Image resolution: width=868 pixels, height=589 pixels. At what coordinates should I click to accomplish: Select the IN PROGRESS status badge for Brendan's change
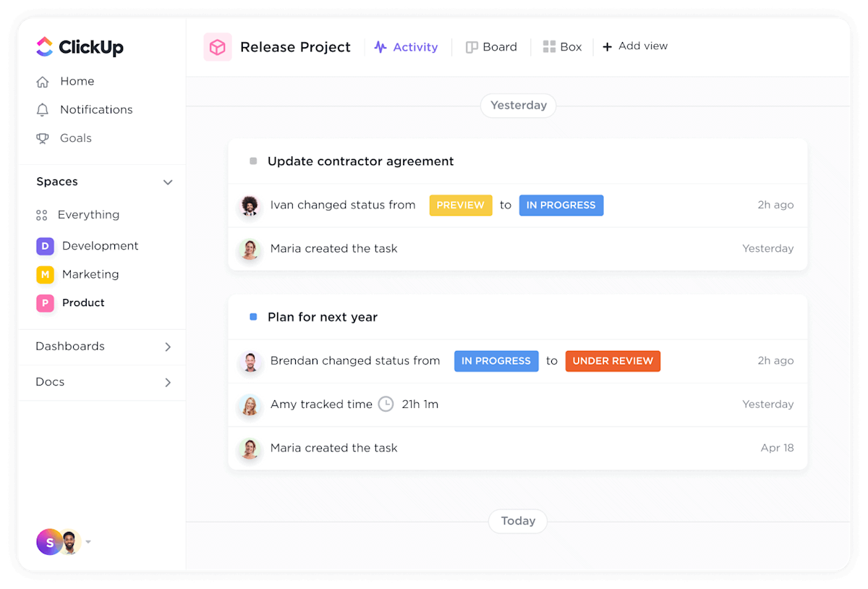(x=496, y=360)
